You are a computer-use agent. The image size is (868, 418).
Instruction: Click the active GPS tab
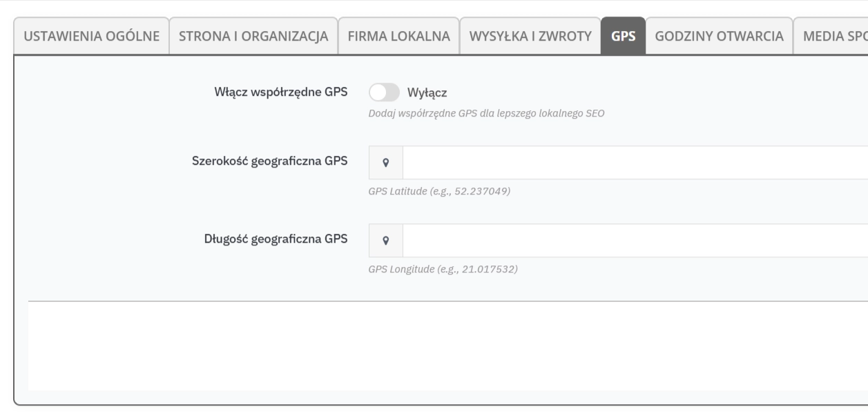click(624, 37)
